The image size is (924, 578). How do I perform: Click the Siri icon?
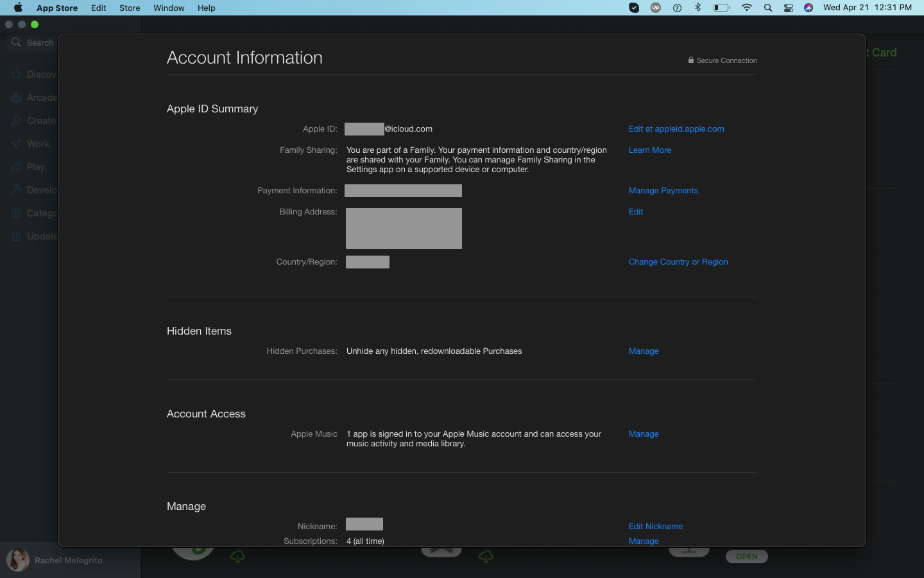click(809, 8)
